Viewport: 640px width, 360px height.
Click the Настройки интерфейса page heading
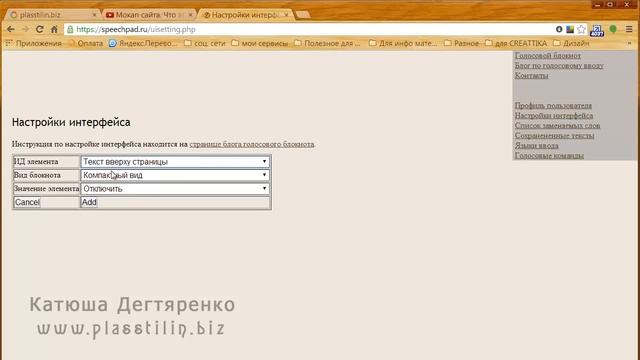[71, 122]
